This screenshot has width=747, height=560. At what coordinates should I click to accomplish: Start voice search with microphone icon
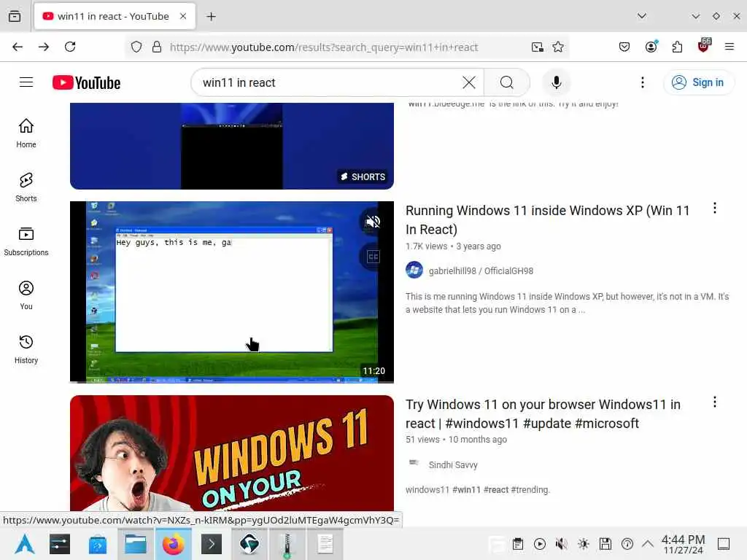point(556,82)
